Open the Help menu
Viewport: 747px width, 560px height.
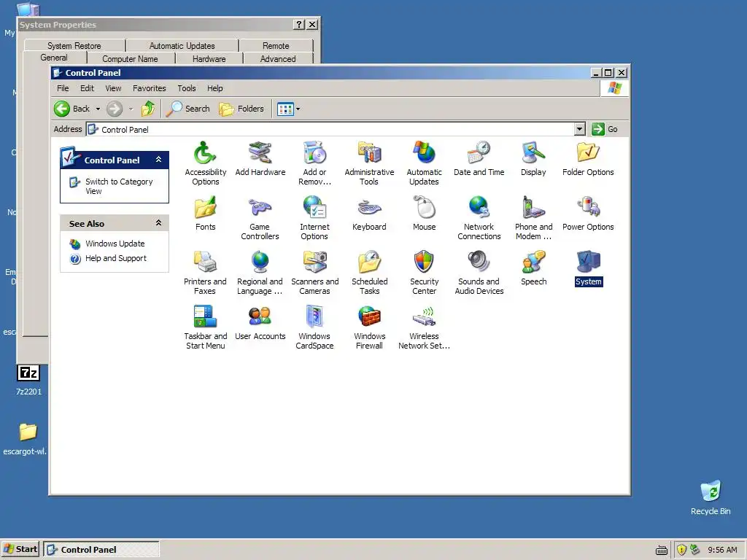215,88
